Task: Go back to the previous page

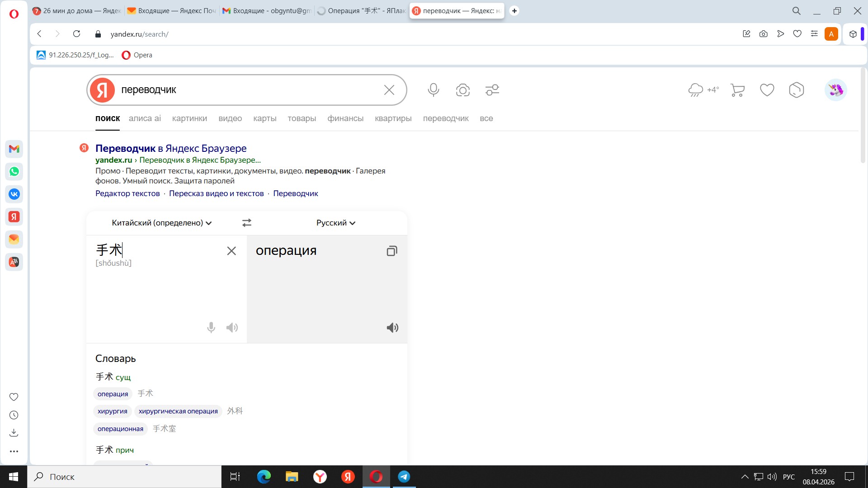Action: point(39,34)
